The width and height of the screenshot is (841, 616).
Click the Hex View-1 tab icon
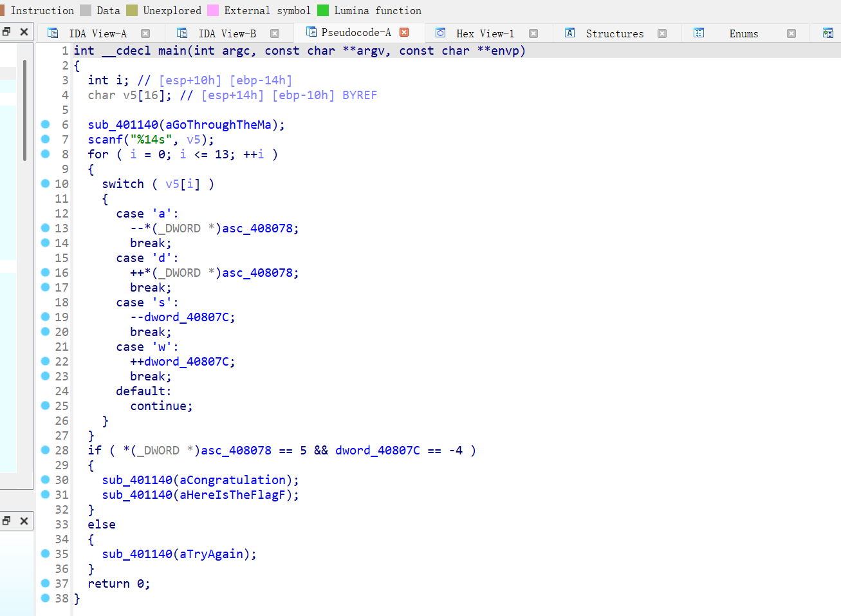point(441,33)
